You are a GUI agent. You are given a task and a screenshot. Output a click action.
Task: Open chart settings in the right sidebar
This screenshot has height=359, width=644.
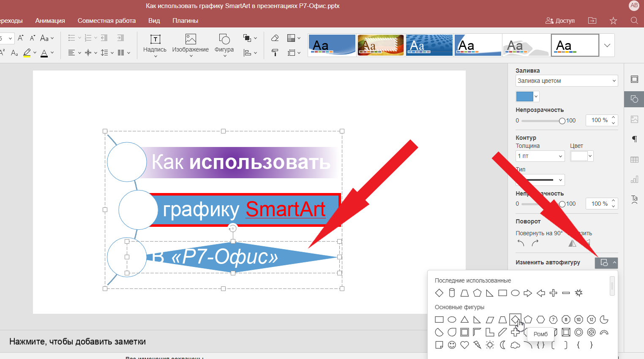pyautogui.click(x=634, y=179)
